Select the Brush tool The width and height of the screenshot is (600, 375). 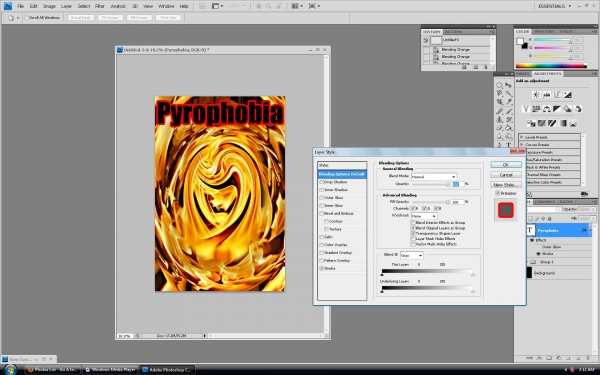[509, 111]
